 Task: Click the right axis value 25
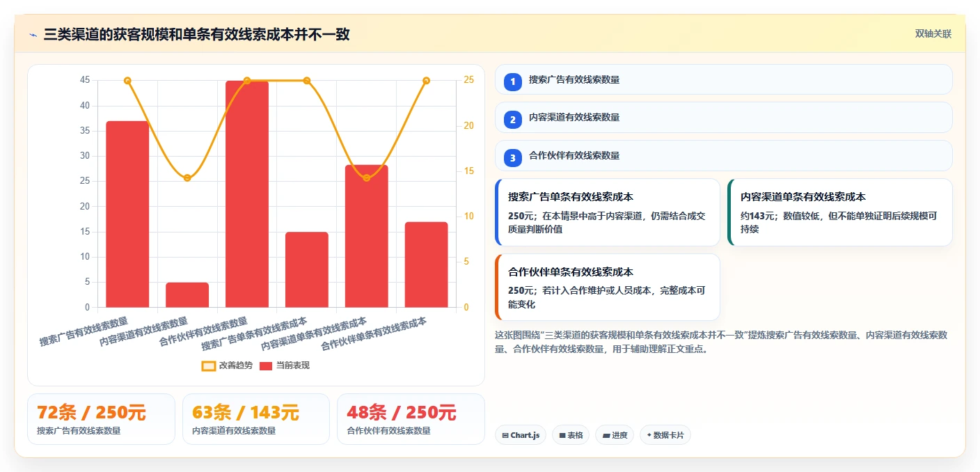[469, 80]
